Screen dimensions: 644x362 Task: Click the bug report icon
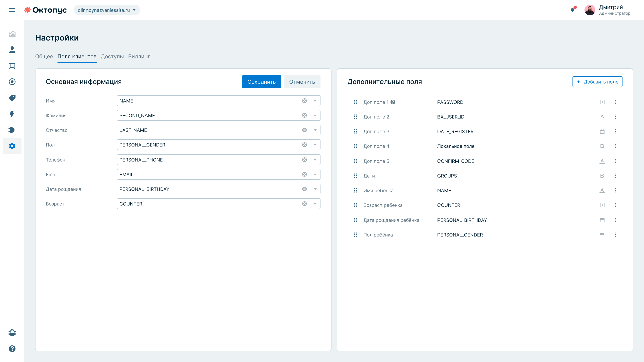click(12, 333)
